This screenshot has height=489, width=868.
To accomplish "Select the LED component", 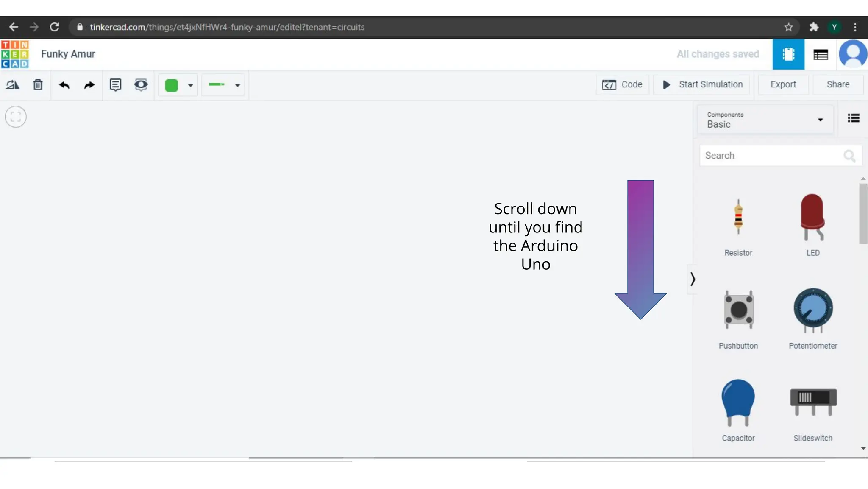I will (812, 225).
